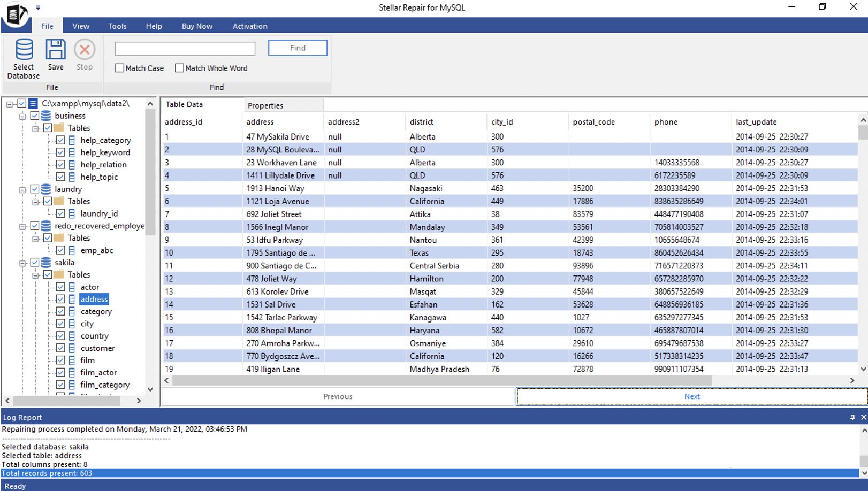Open the Tools menu

click(117, 26)
